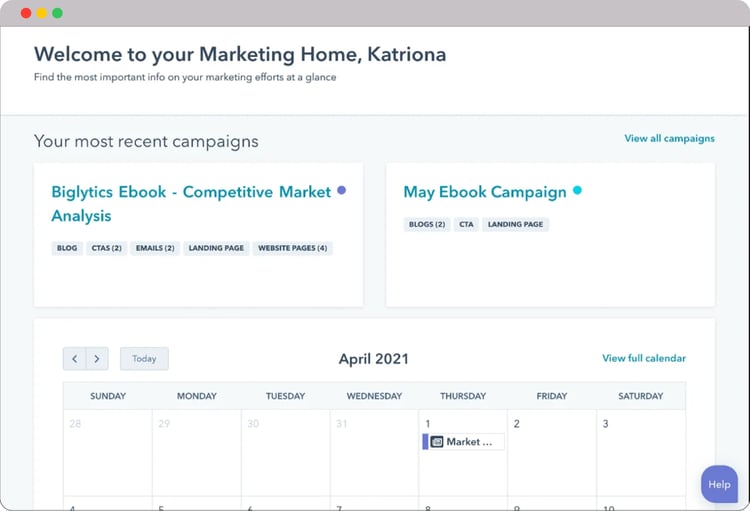Click April 2021 calendar title
Screen dimensions: 750x511
[x=374, y=359]
